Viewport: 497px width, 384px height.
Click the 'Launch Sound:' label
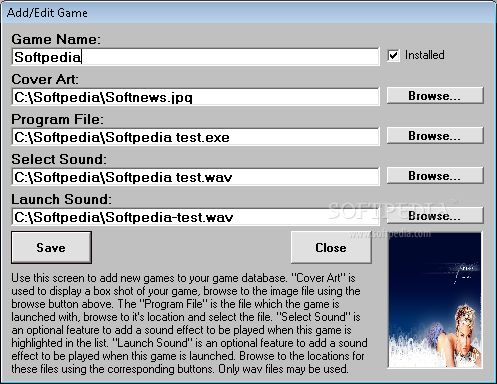coord(61,199)
